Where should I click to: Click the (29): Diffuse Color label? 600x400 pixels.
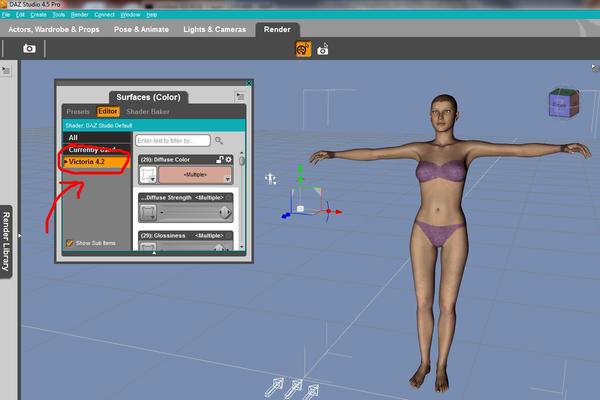(165, 160)
